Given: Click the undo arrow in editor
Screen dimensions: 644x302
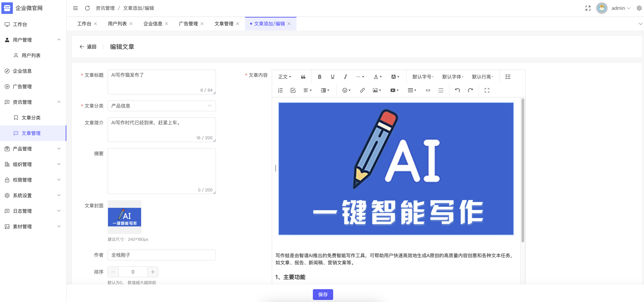Looking at the screenshot, I should point(457,90).
